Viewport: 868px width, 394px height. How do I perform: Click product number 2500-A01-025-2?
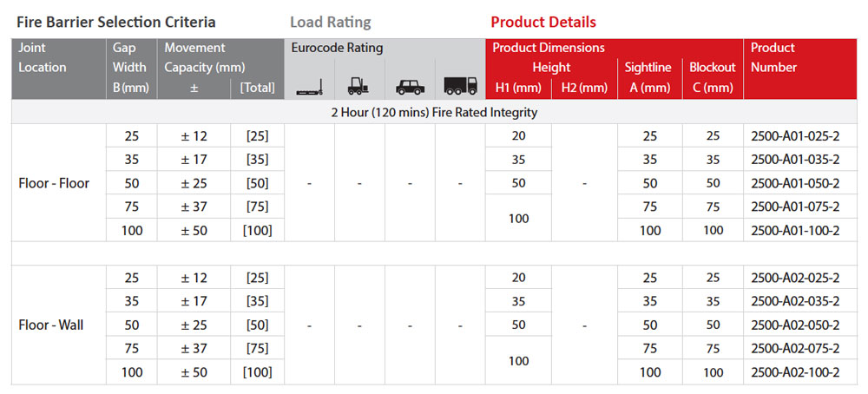tap(795, 136)
